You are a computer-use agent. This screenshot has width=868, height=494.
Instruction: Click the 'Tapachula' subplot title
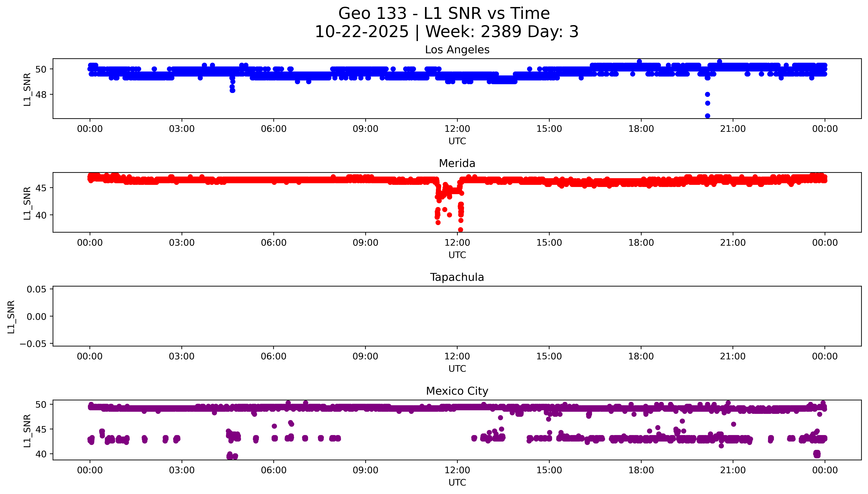(457, 277)
